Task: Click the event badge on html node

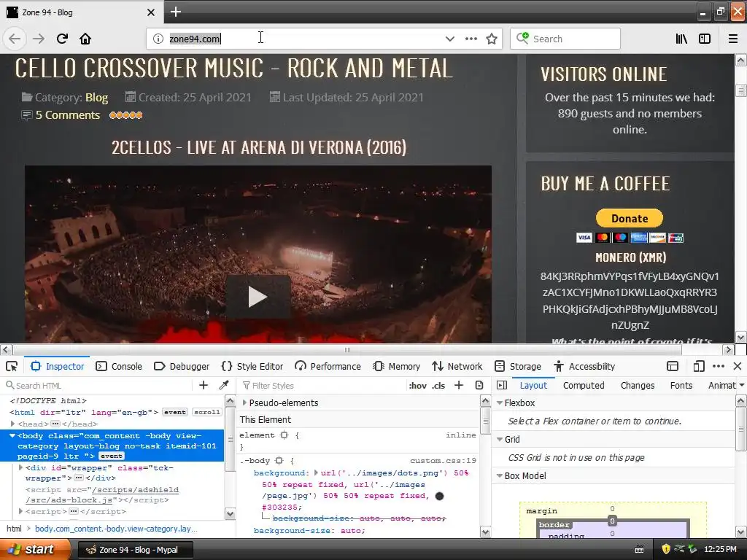Action: [x=175, y=413]
